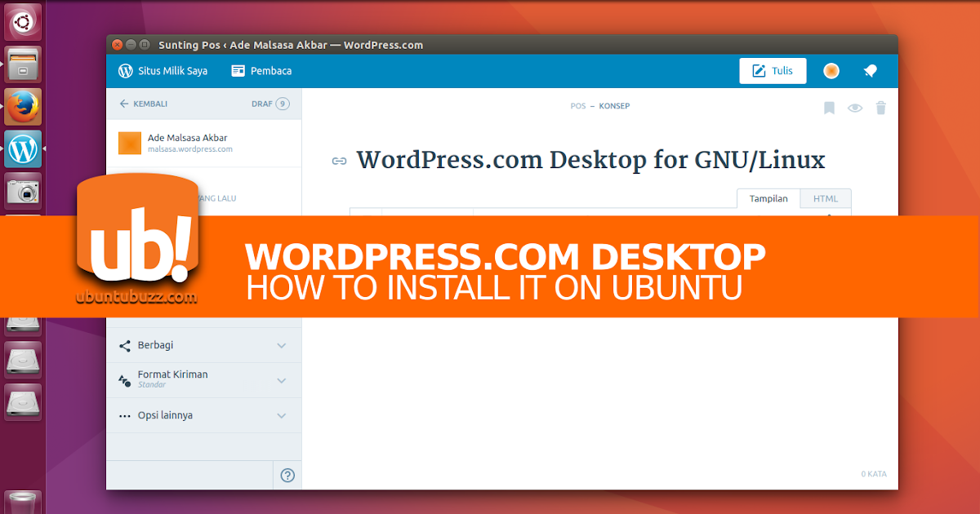This screenshot has width=980, height=514.
Task: Click malsasa.wordpress.com site address
Action: click(x=190, y=149)
